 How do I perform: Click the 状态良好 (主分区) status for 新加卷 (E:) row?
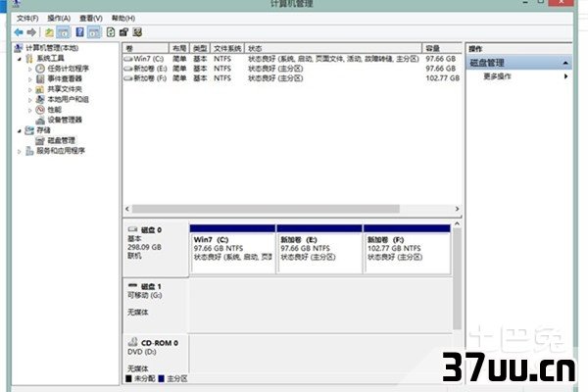pos(275,69)
